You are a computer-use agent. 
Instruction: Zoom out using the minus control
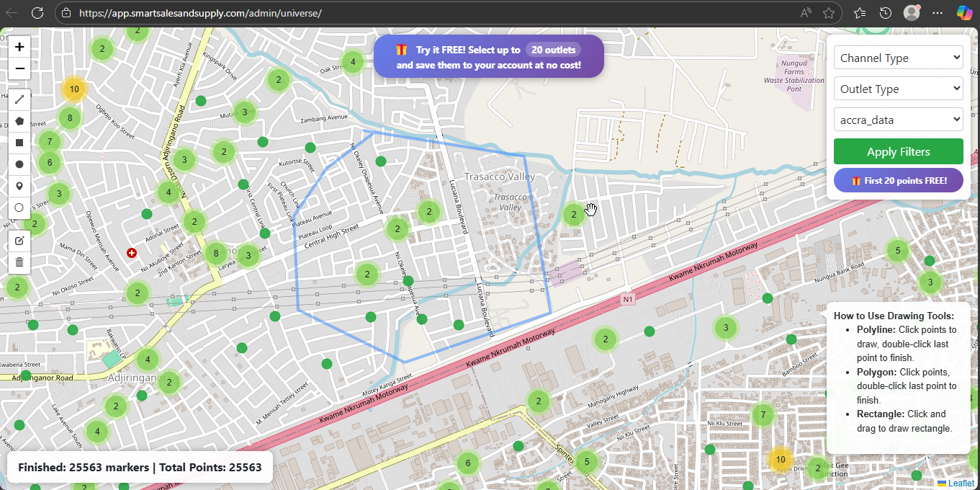pyautogui.click(x=19, y=68)
